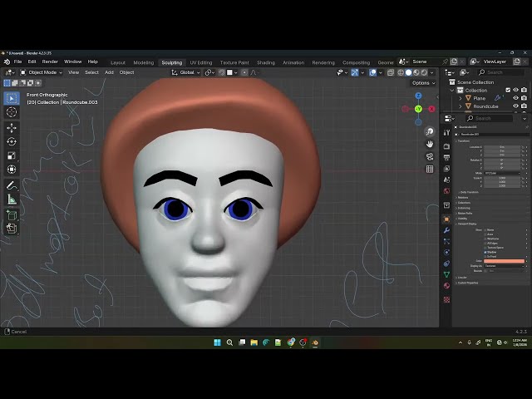Expand the Custom Properties panel
The width and height of the screenshot is (532, 399).
coord(467,283)
